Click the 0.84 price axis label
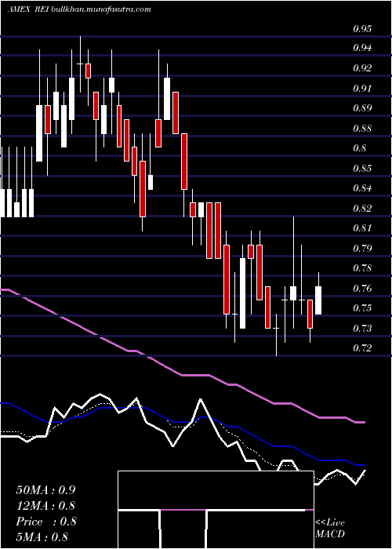Viewport: 392px width, 549px height. pyautogui.click(x=362, y=188)
